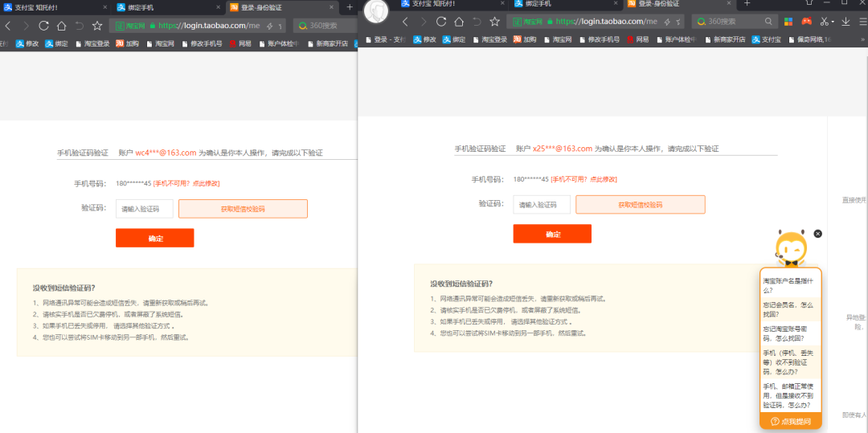Click back arrow in left browser window

(8, 26)
